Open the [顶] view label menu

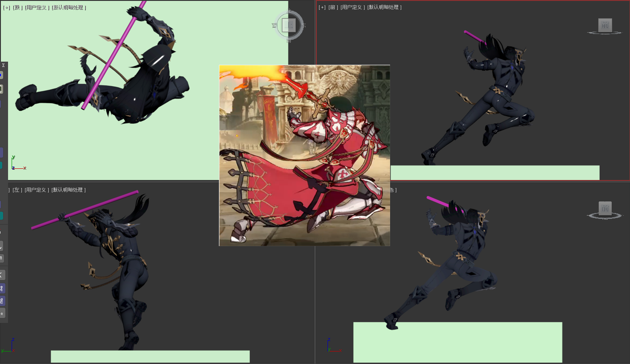[17, 8]
